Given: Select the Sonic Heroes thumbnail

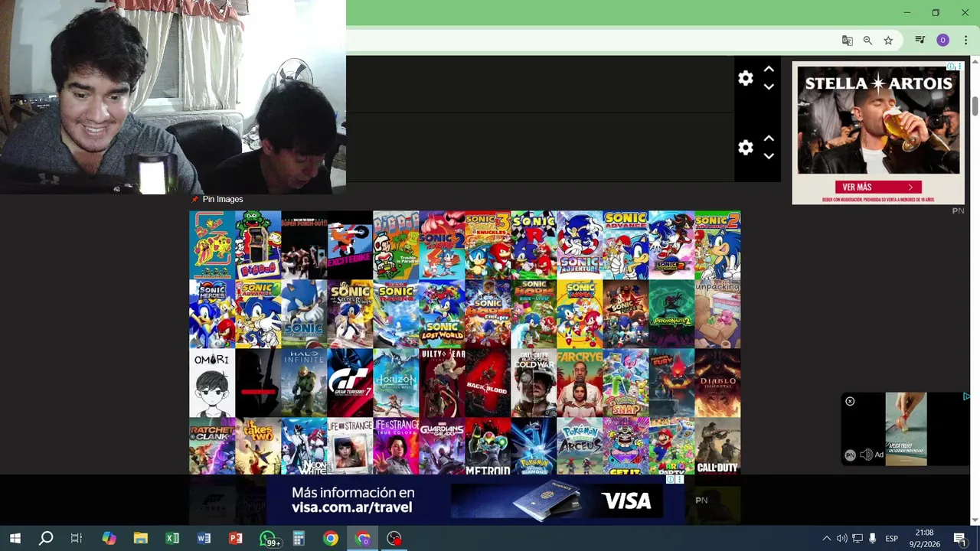Looking at the screenshot, I should coord(212,314).
